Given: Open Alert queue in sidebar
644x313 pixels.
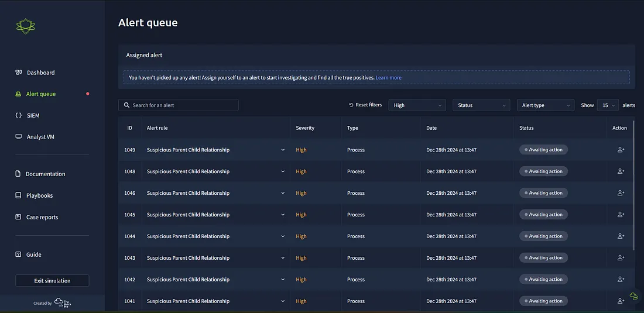Looking at the screenshot, I should tap(40, 94).
